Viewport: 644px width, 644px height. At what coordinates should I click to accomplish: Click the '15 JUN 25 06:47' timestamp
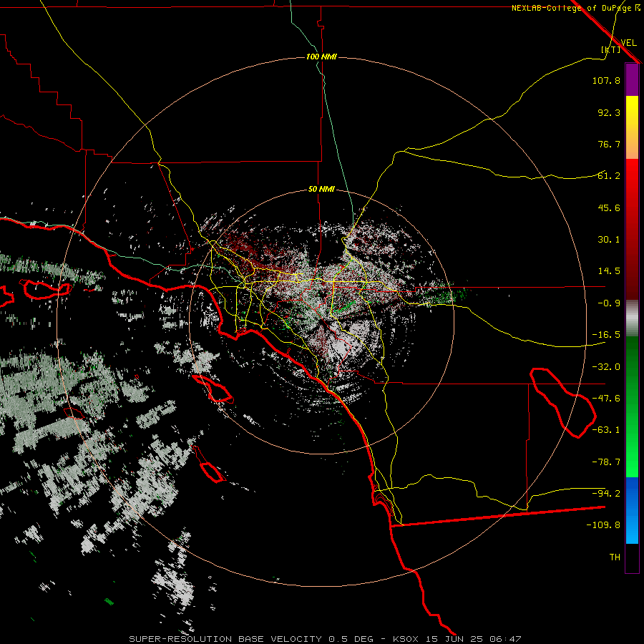click(472, 639)
